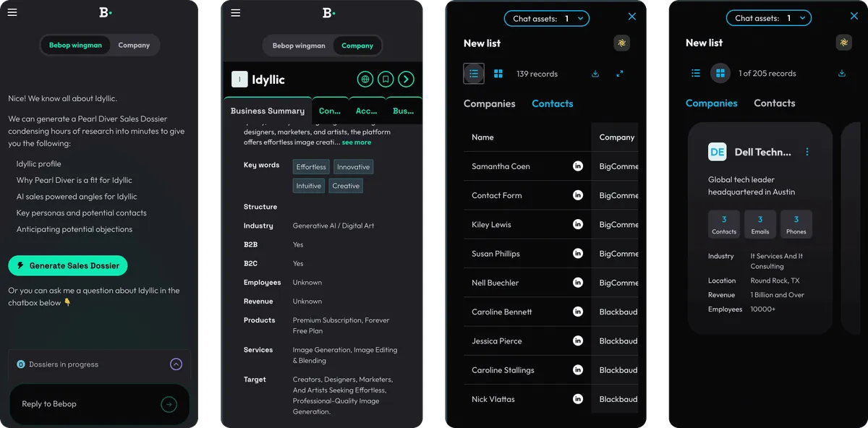Click right arrow icon beside Idyllic
The image size is (868, 428).
pyautogui.click(x=407, y=79)
